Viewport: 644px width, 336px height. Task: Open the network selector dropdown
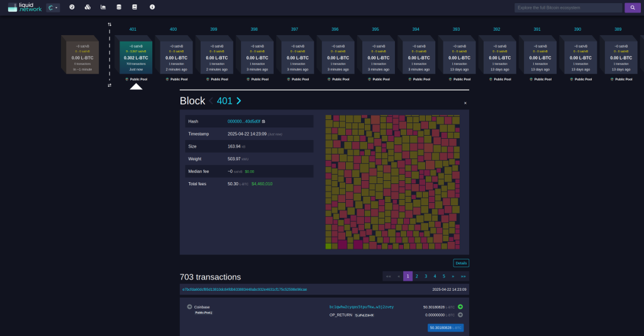coord(53,8)
